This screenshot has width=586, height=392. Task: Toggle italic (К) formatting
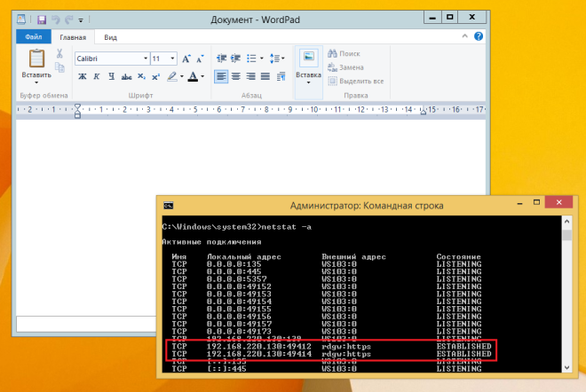tap(96, 77)
